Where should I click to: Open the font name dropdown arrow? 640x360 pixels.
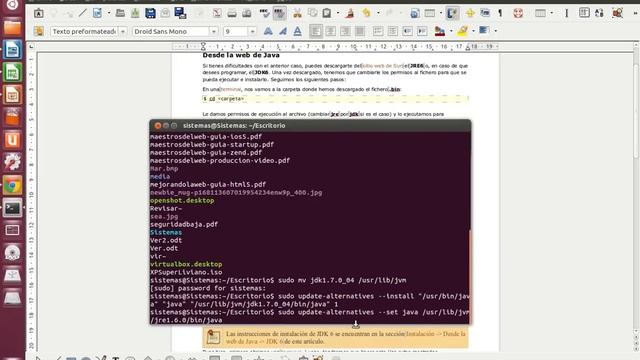click(213, 31)
